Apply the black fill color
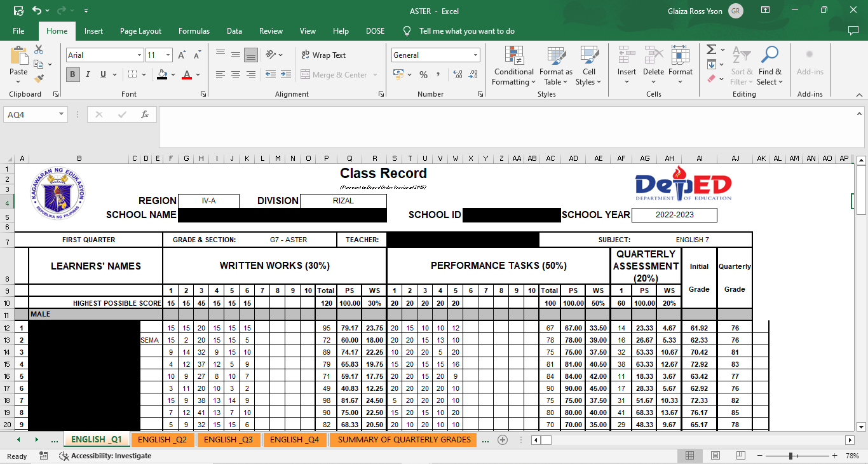 (163, 74)
